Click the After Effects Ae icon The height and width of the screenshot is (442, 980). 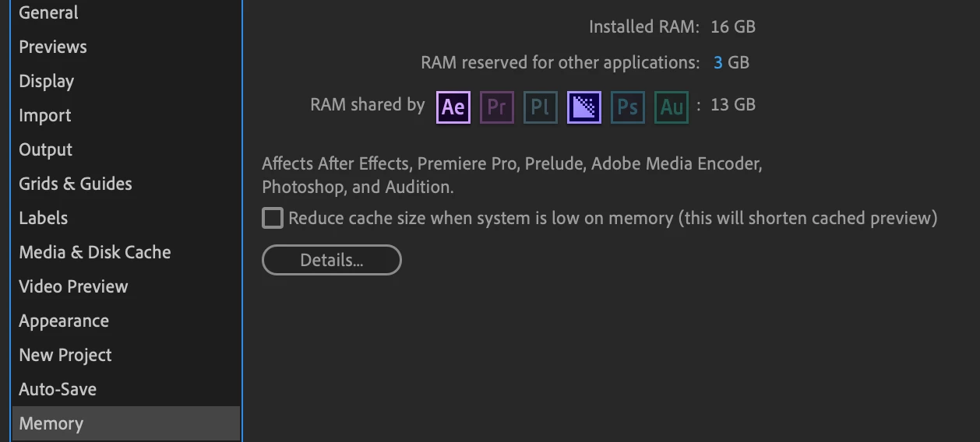pos(453,107)
